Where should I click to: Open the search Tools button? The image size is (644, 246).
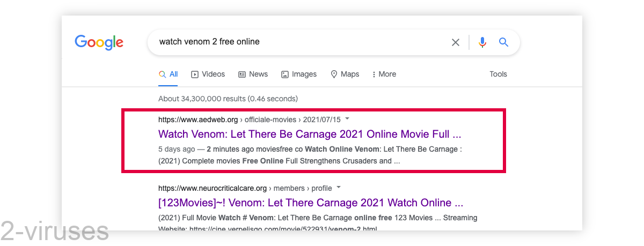point(498,74)
